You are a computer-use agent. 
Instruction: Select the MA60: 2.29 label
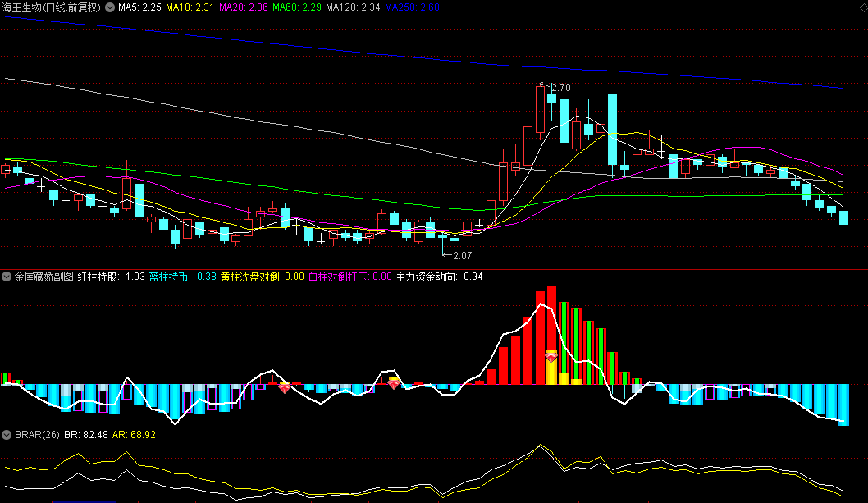point(297,7)
